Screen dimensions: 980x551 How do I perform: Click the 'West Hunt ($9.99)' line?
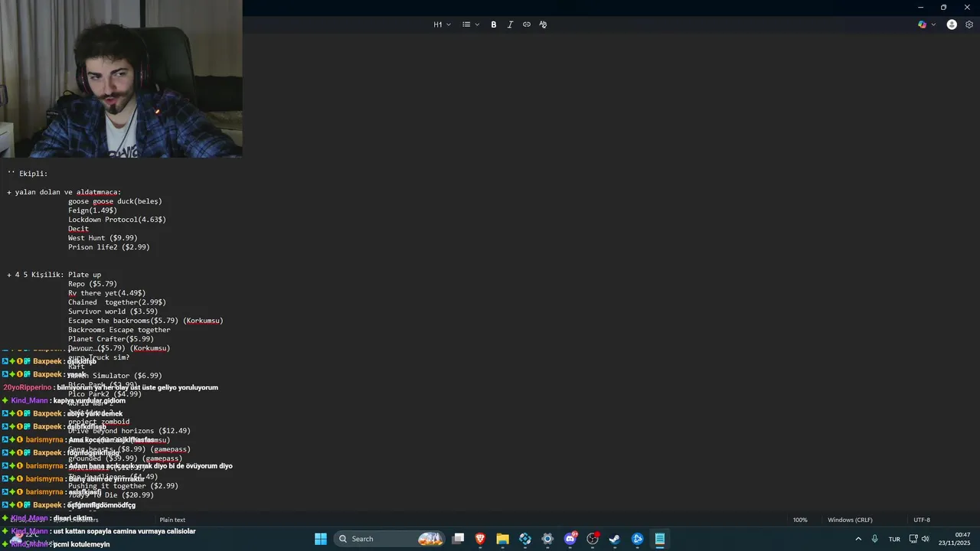coord(103,238)
